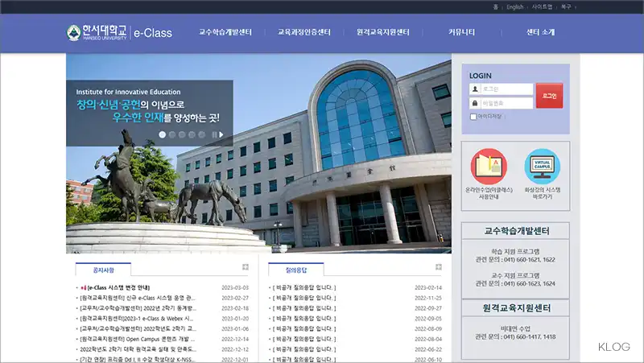644x363 pixels.
Task: Click the contact text '041) 660-1623, 1624'
Action: tap(530, 283)
